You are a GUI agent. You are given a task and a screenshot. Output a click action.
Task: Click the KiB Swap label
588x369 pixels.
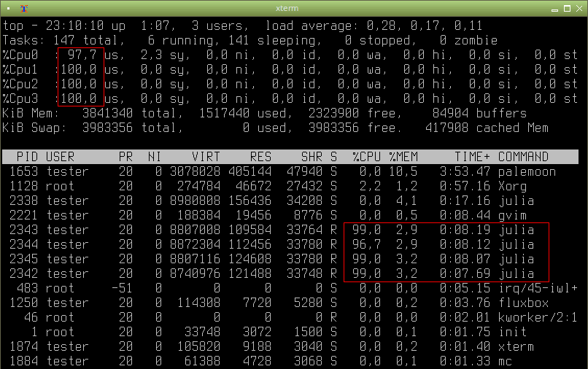pyautogui.click(x=34, y=128)
